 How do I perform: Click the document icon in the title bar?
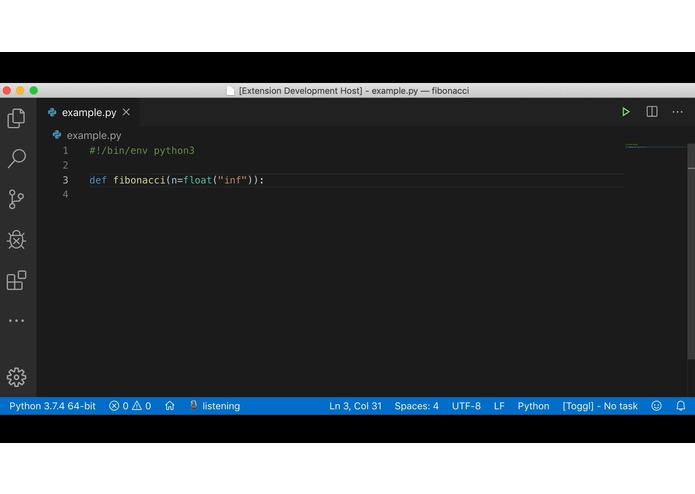pyautogui.click(x=230, y=90)
